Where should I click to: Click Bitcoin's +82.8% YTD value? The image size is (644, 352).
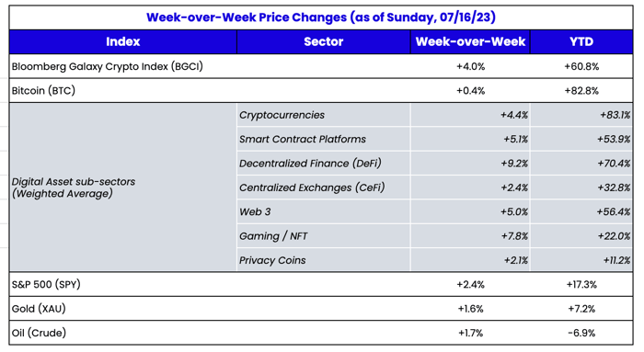tap(581, 91)
